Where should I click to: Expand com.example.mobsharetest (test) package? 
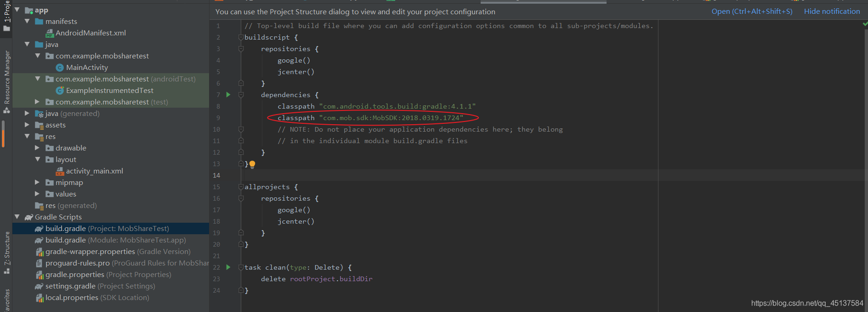37,102
